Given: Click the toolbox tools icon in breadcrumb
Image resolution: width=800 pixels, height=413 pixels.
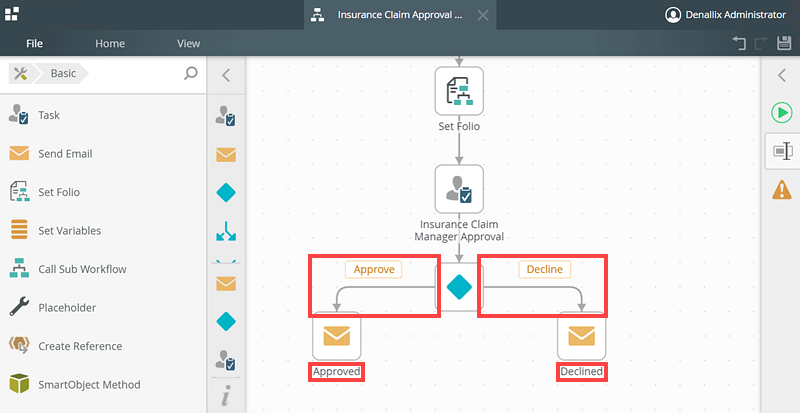Looking at the screenshot, I should [20, 74].
